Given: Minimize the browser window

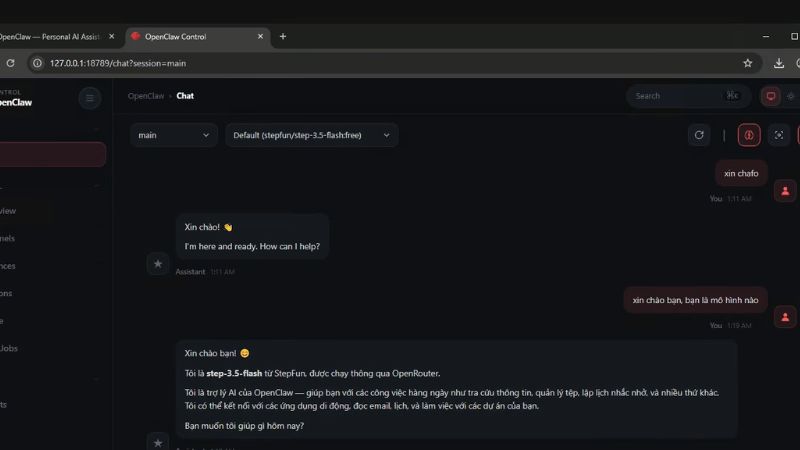Looking at the screenshot, I should click(766, 37).
